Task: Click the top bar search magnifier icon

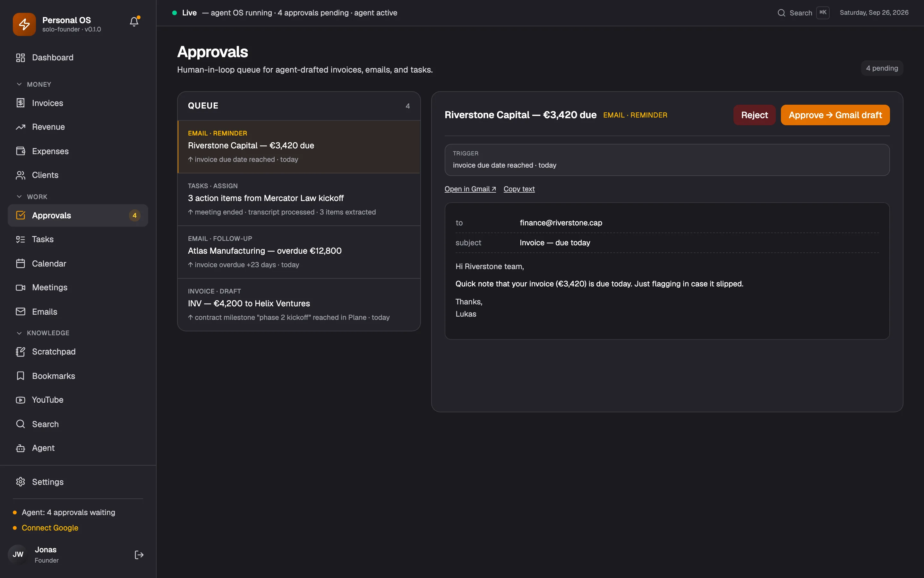Action: pos(781,13)
